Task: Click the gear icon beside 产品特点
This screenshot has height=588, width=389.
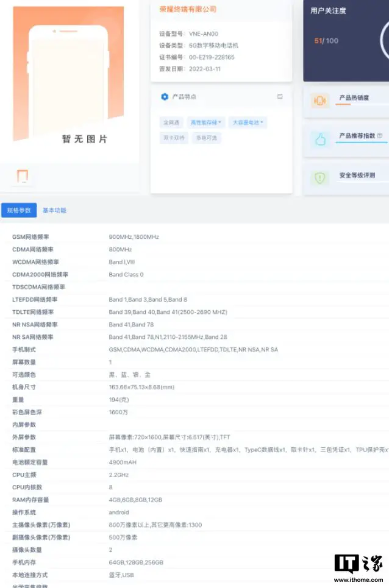Action: click(164, 97)
